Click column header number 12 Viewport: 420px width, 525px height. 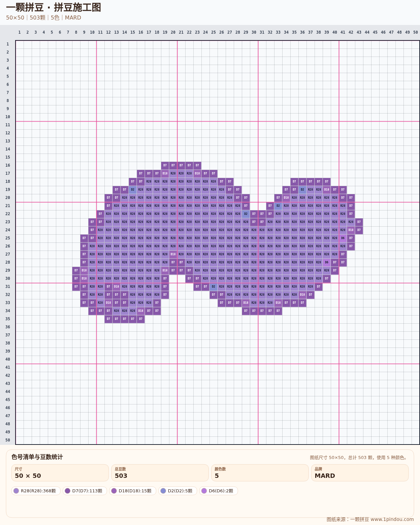tap(108, 32)
